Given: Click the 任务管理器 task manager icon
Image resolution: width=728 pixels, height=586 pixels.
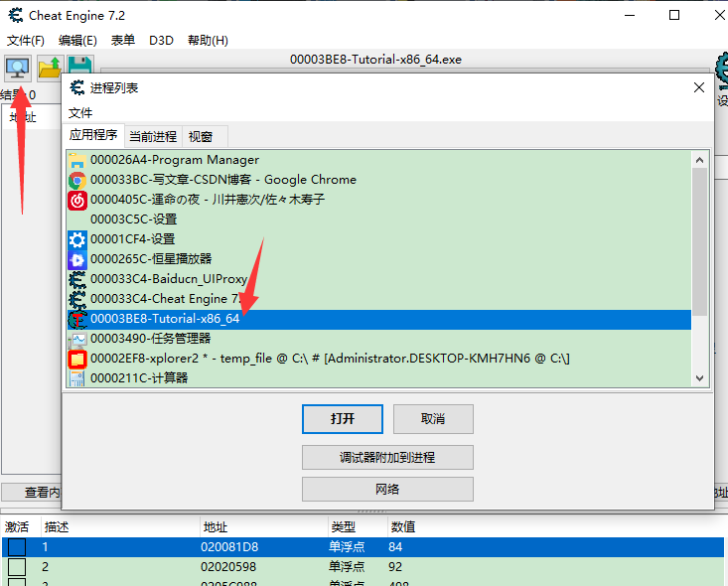Looking at the screenshot, I should (77, 340).
